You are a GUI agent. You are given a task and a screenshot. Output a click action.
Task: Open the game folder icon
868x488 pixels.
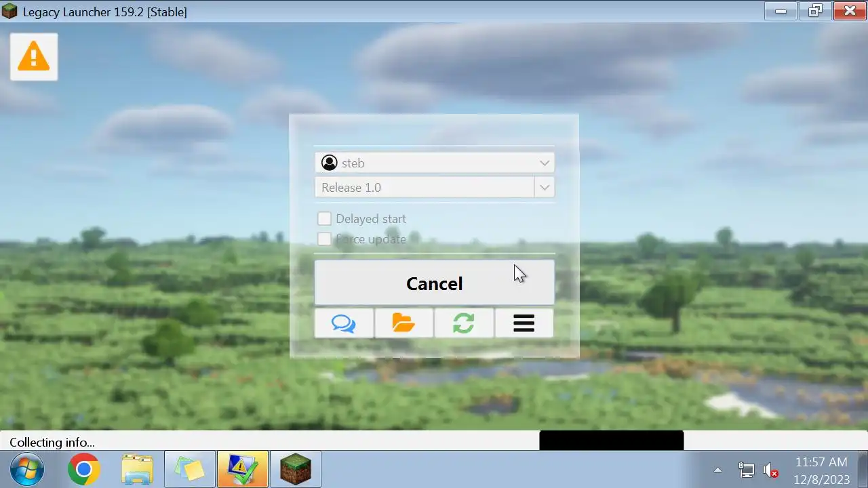(x=403, y=323)
